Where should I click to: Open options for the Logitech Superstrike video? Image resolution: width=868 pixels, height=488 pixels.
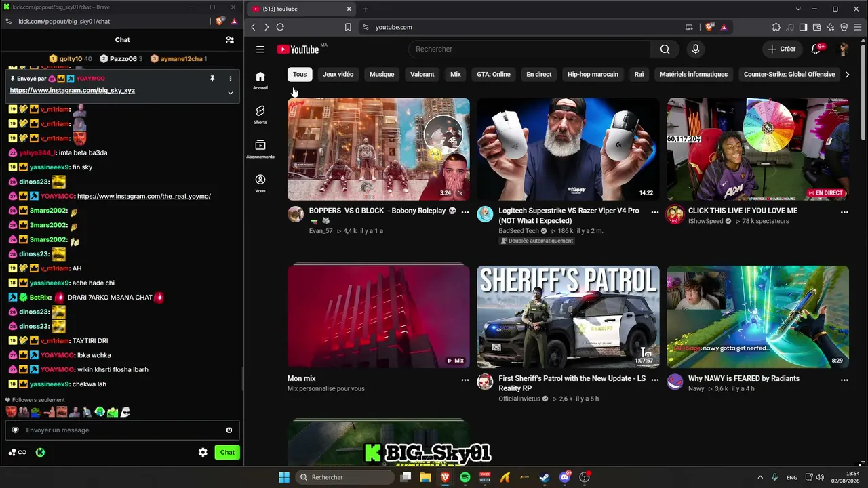tap(654, 212)
